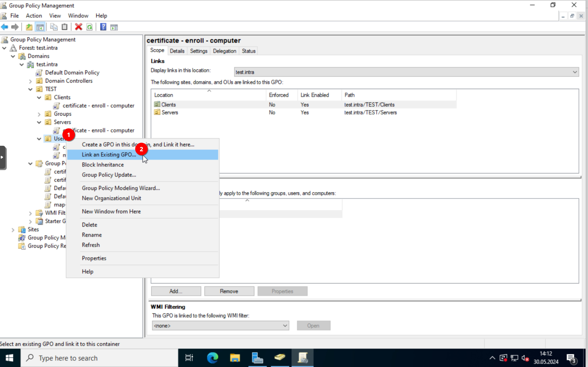
Task: Switch to the Settings tab
Action: pos(198,51)
